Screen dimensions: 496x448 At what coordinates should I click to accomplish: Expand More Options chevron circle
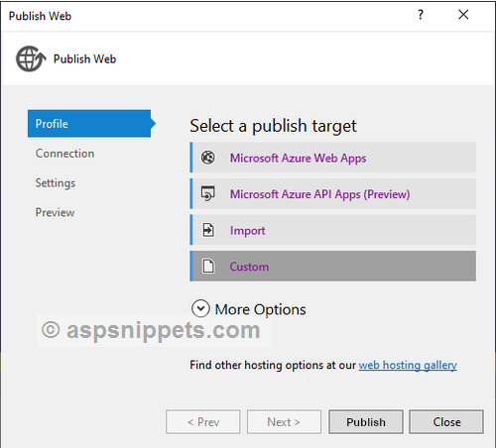[200, 308]
